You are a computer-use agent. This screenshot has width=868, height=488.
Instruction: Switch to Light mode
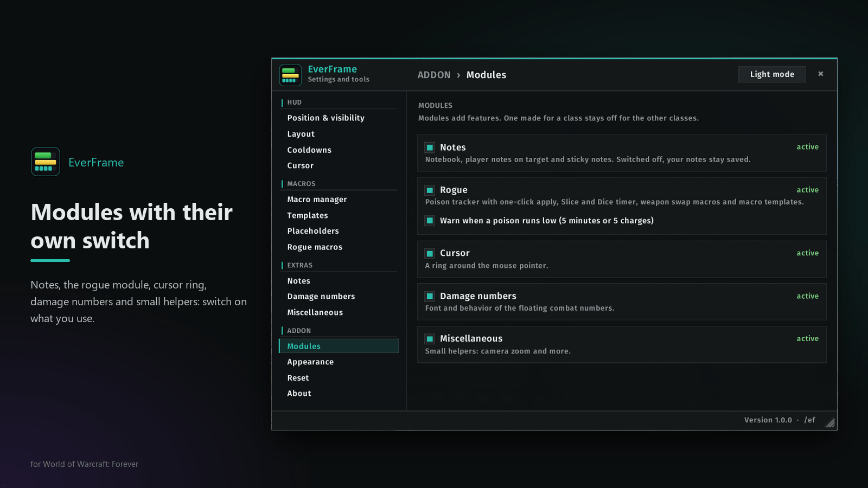(772, 74)
